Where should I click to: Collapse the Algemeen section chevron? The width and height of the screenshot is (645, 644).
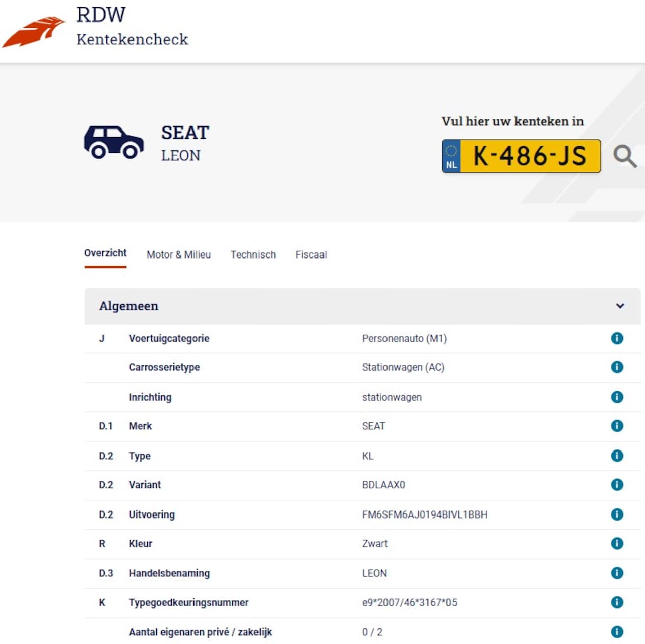coord(620,306)
